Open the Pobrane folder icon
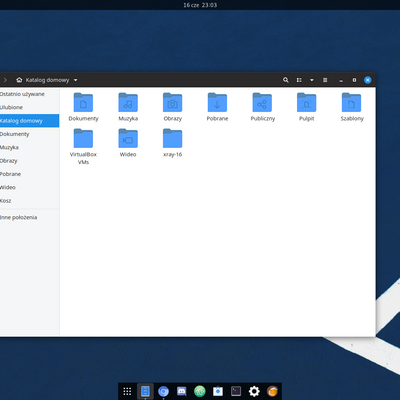 (217, 102)
